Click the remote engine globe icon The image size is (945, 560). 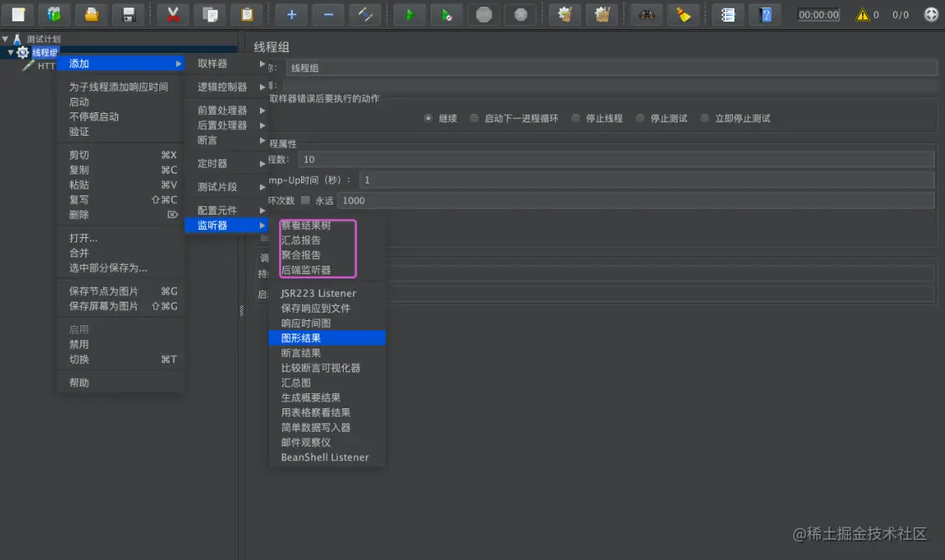tap(931, 14)
